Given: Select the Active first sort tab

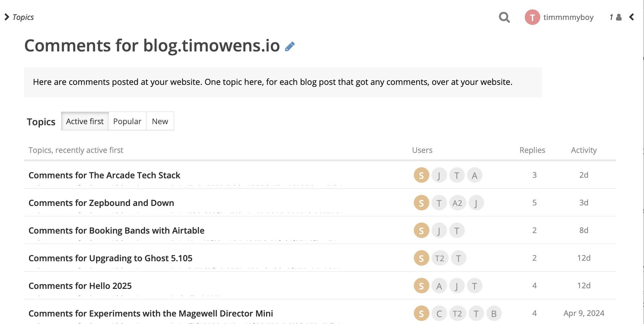Looking at the screenshot, I should pyautogui.click(x=85, y=121).
